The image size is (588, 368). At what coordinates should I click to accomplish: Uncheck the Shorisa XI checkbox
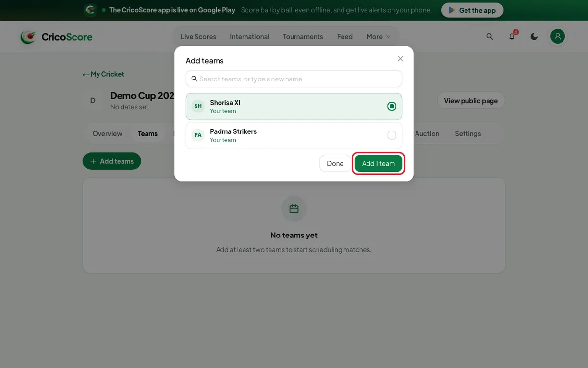point(392,106)
